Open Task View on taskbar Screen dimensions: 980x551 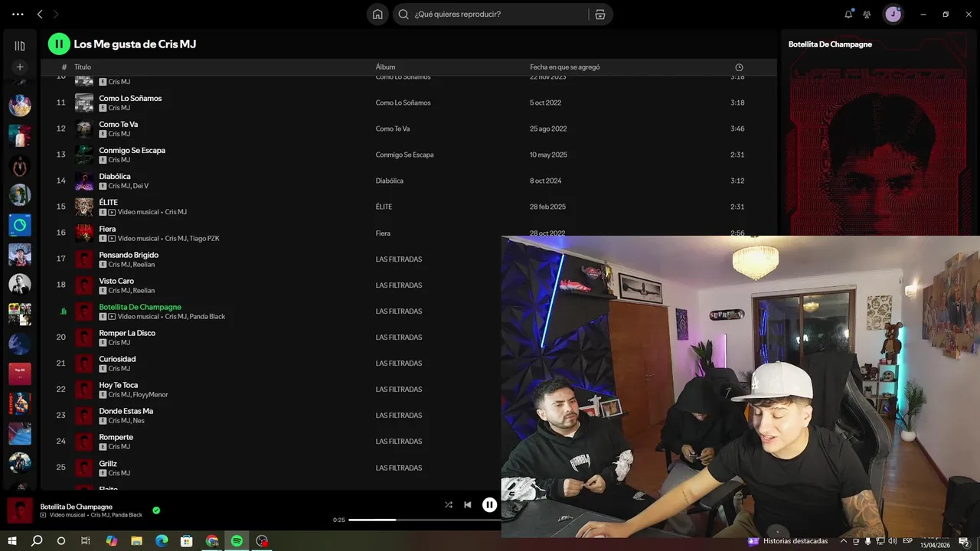pyautogui.click(x=86, y=540)
